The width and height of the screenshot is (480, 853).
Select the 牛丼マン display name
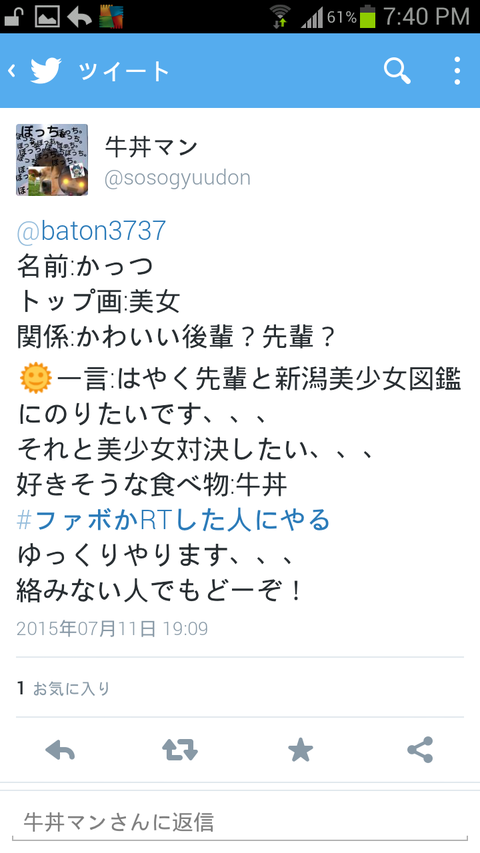pyautogui.click(x=151, y=147)
